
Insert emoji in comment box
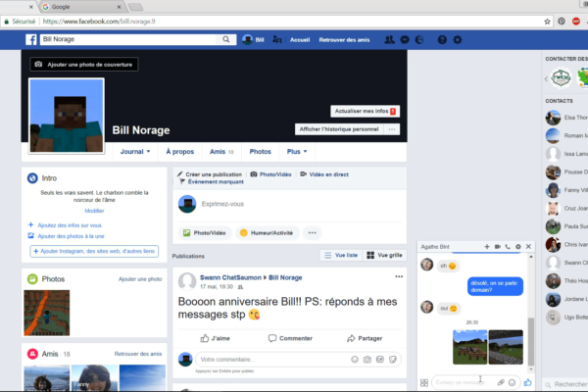355,360
